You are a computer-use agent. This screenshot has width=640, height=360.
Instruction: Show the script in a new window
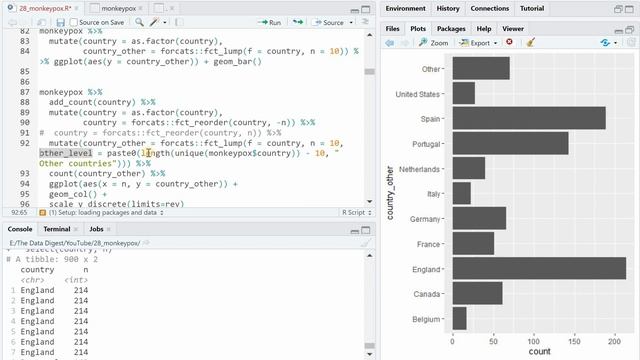point(41,22)
